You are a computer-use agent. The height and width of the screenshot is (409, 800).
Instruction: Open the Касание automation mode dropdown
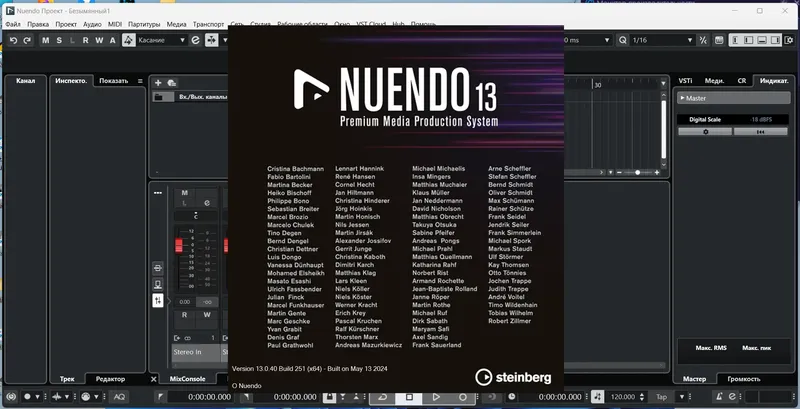(161, 40)
